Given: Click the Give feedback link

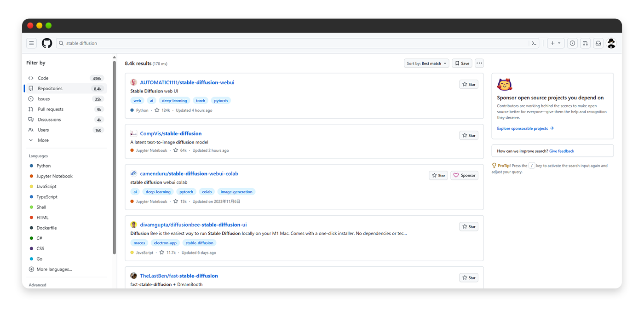Looking at the screenshot, I should tap(562, 151).
